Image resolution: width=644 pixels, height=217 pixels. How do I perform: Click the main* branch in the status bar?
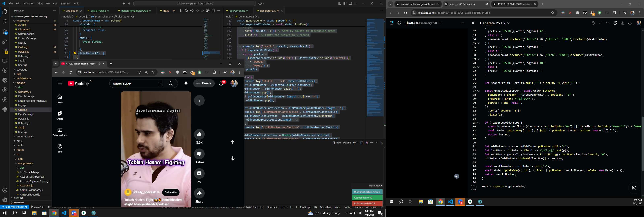(x=35, y=207)
